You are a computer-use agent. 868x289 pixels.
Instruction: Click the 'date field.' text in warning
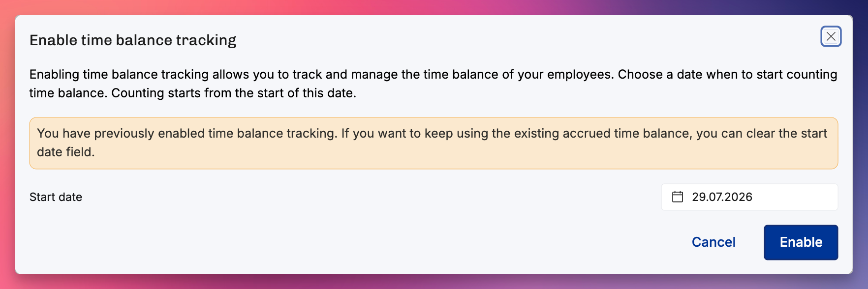tap(66, 152)
